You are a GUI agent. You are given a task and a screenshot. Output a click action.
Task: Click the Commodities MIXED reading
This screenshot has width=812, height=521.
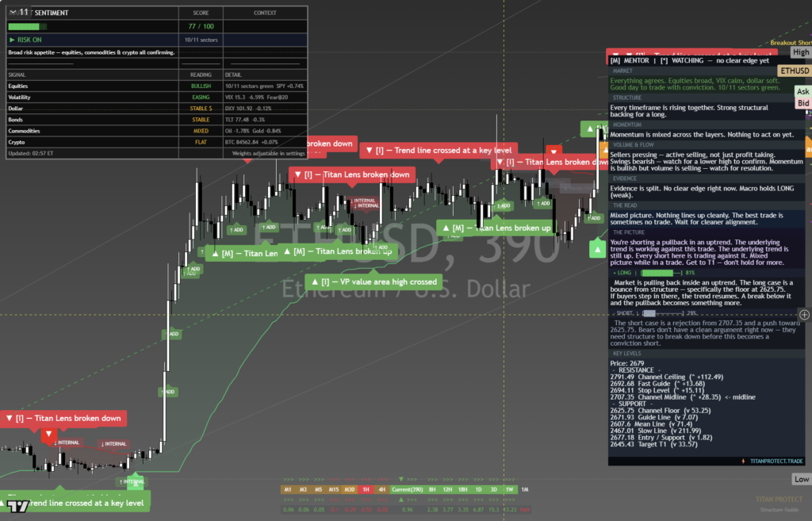(201, 131)
